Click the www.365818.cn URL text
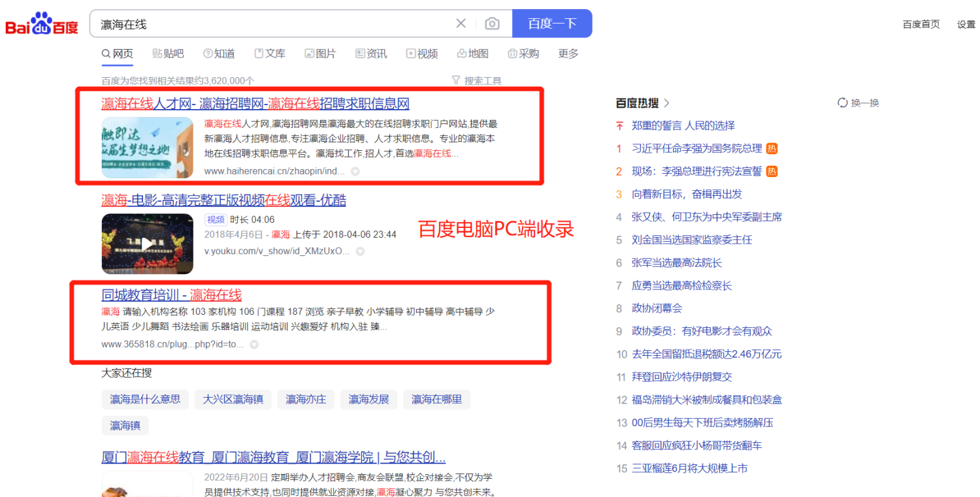This screenshot has height=497, width=980. point(172,344)
